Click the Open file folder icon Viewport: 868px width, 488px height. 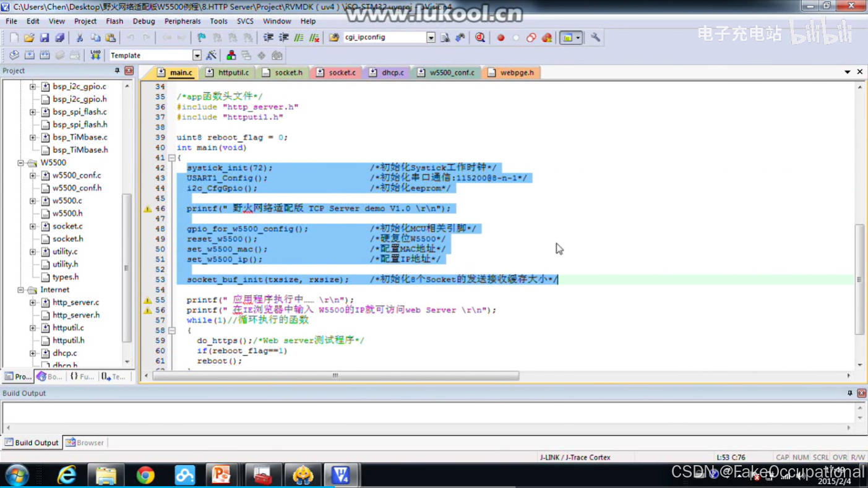pos(29,38)
